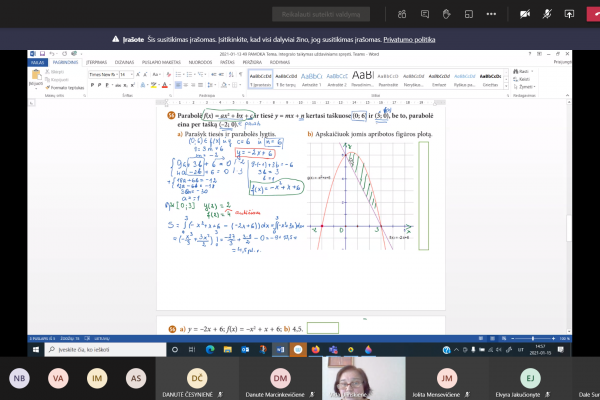Screen dimensions: 600x400
Task: Select the Pavadinimas style thumbnail
Action: pos(362,79)
